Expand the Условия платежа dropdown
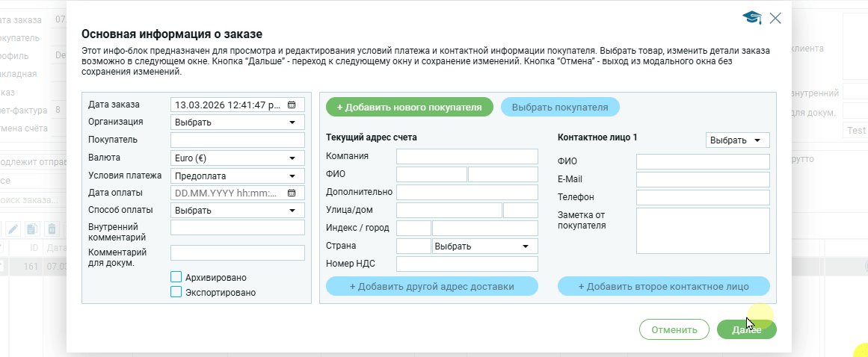868x357 pixels. coord(237,176)
